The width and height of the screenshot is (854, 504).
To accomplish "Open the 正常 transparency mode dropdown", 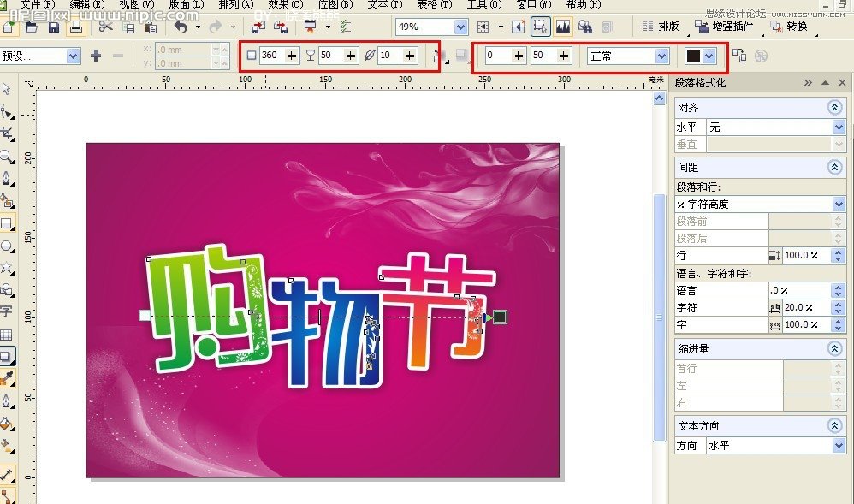I will click(x=661, y=56).
